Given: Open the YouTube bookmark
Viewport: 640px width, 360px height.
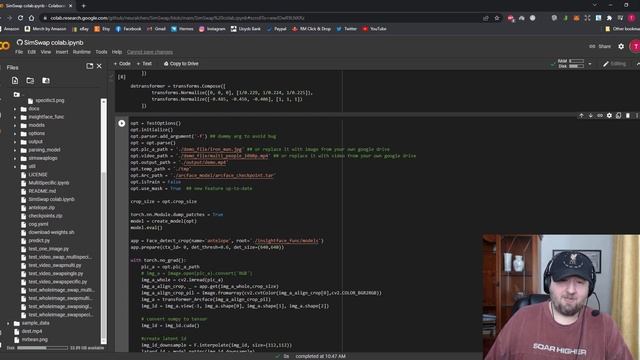Looking at the screenshot, I should pos(374,29).
